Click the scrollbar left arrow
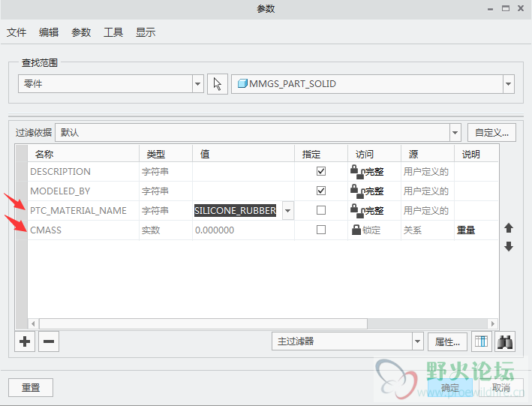This screenshot has width=532, height=406. click(33, 324)
